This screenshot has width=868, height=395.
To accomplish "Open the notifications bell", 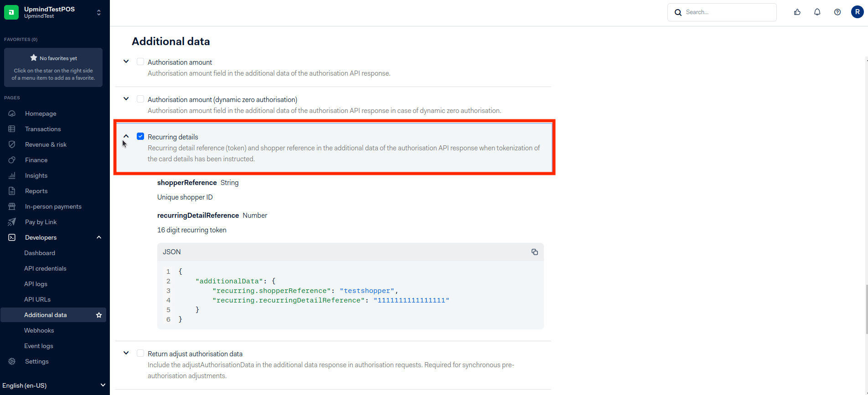I will click(x=817, y=12).
